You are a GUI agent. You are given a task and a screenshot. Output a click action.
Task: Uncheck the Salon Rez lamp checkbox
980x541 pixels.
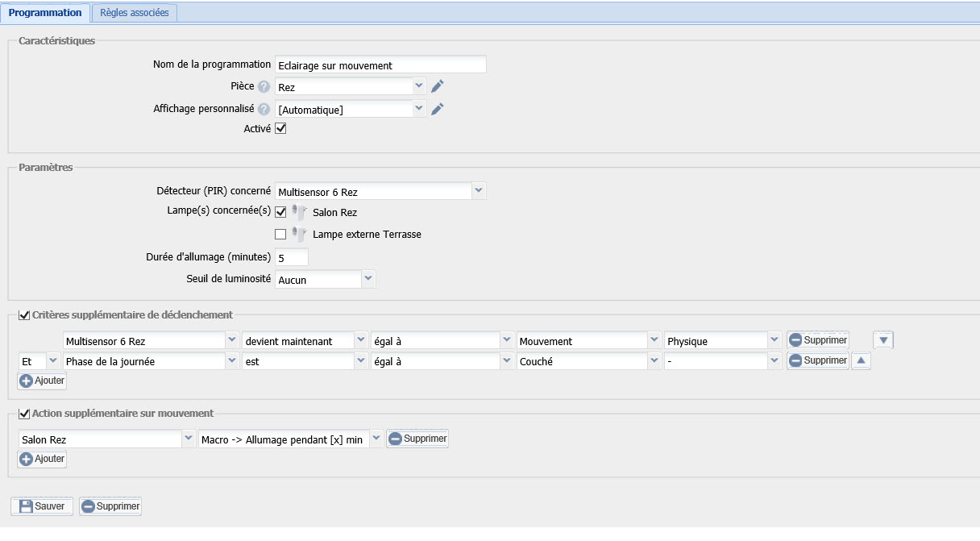280,212
